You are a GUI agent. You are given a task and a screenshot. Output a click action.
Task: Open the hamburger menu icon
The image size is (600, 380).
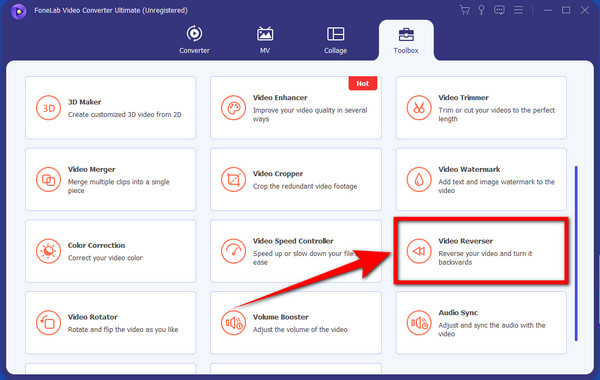point(518,10)
